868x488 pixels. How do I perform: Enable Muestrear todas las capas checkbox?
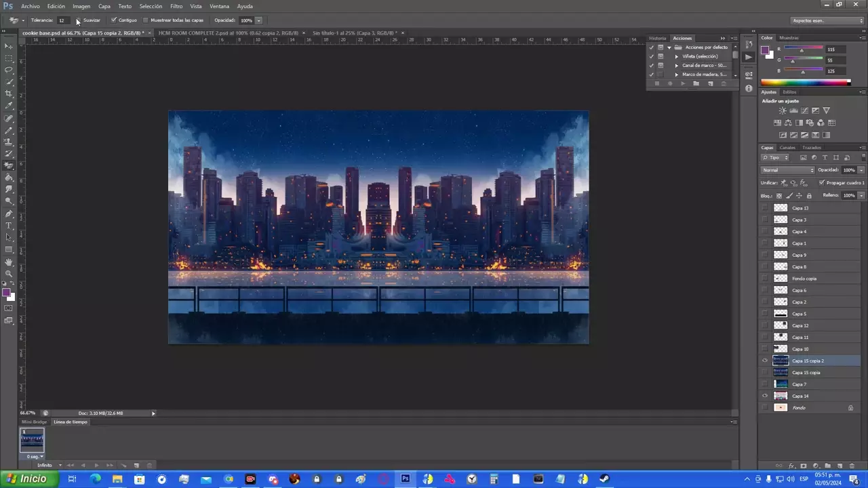click(x=146, y=20)
